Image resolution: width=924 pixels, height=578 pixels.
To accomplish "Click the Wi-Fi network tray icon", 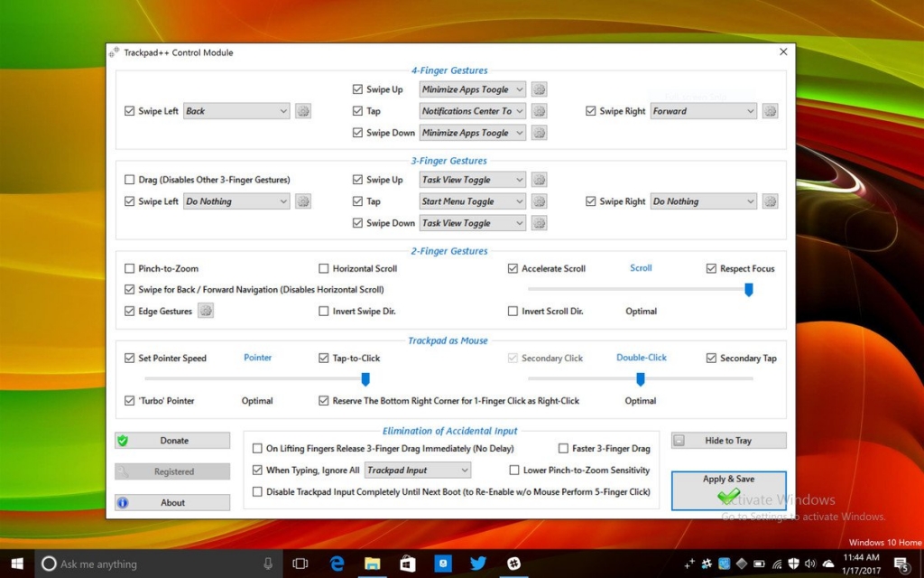I will click(x=777, y=564).
